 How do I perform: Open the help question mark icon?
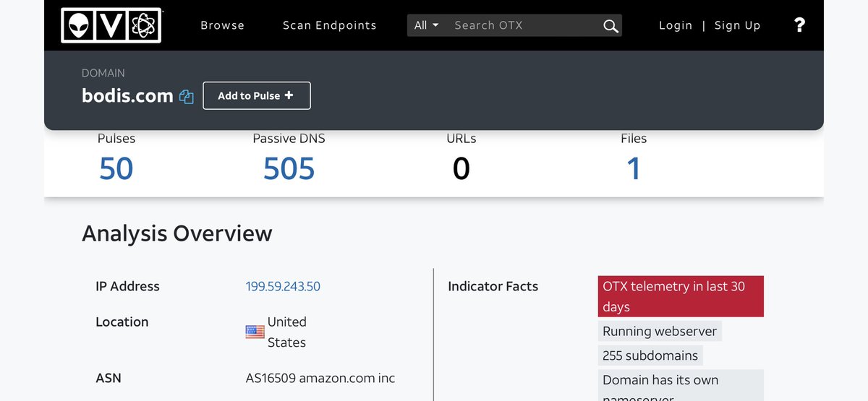[799, 25]
